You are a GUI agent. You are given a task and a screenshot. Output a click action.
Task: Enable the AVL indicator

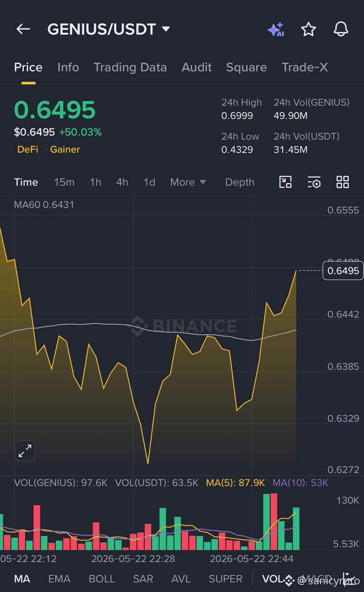point(181,579)
